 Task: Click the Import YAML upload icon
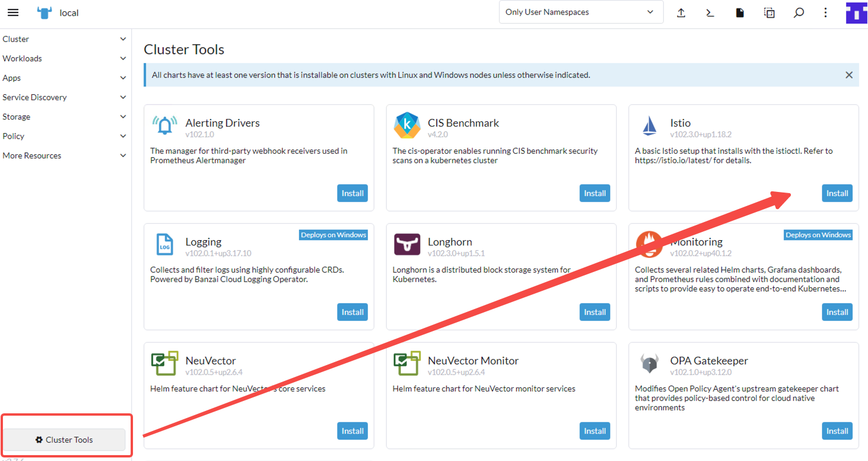coord(681,12)
